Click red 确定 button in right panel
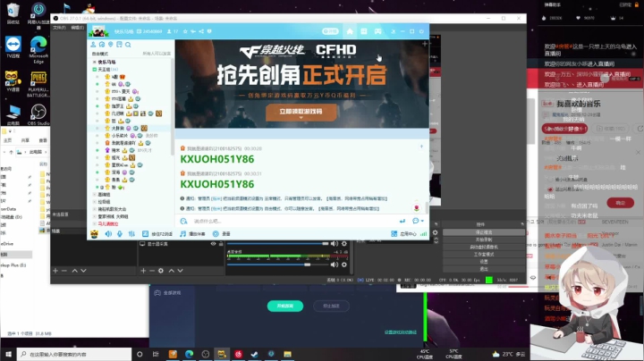 620,203
